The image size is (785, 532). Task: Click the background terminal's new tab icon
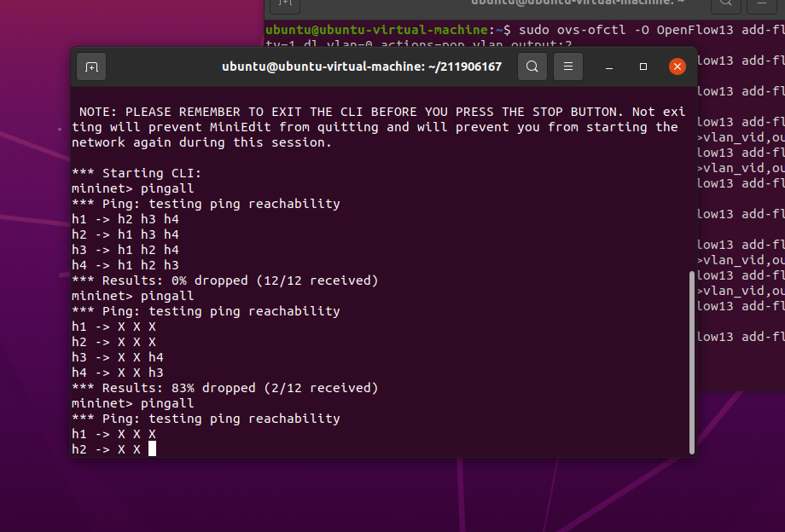(285, 4)
